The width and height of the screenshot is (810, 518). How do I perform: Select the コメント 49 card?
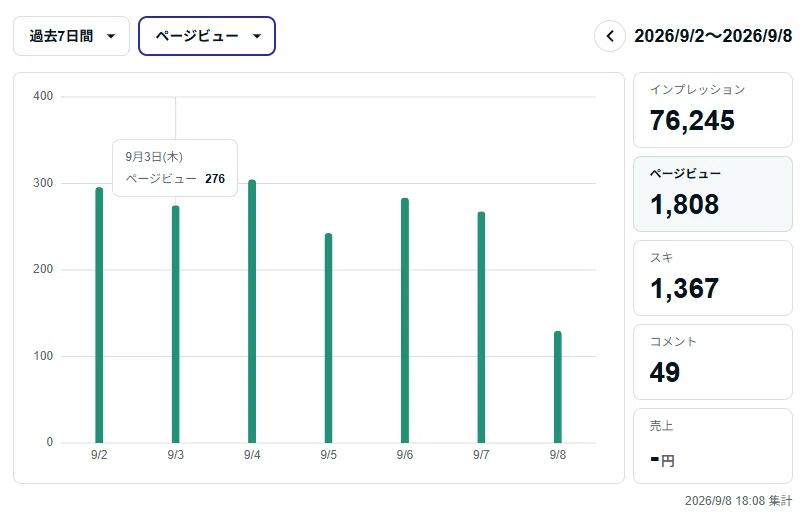(x=713, y=362)
